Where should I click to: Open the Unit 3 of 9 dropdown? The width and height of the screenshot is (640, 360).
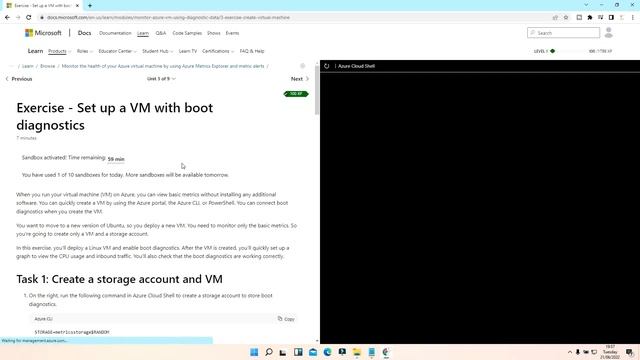(161, 78)
